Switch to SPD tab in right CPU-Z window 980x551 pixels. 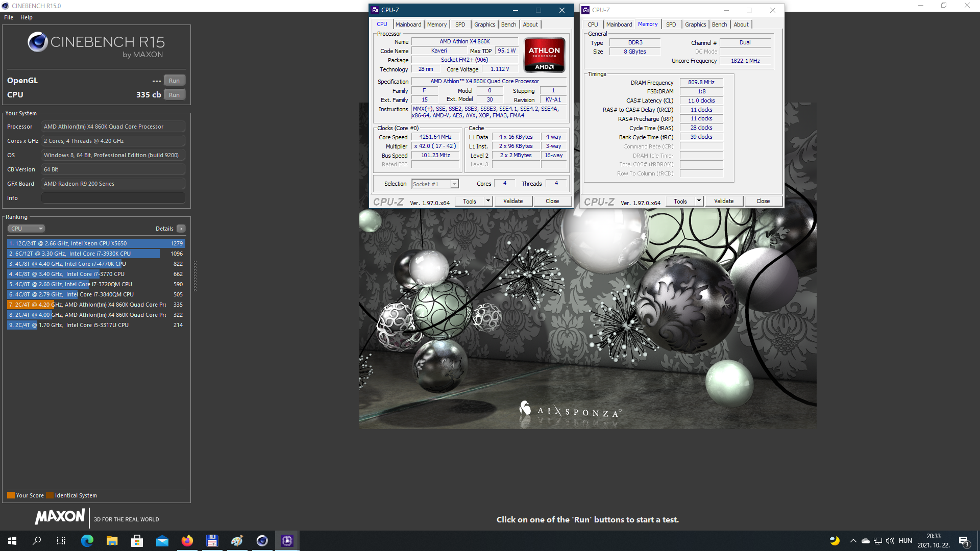coord(671,24)
